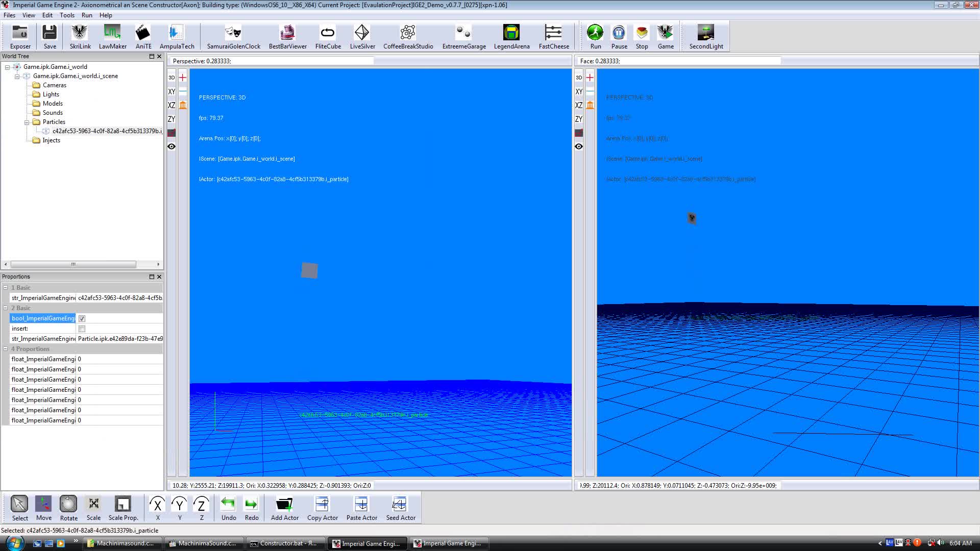Enable visibility in left viewport
Image resolution: width=980 pixels, height=551 pixels.
pos(171,146)
